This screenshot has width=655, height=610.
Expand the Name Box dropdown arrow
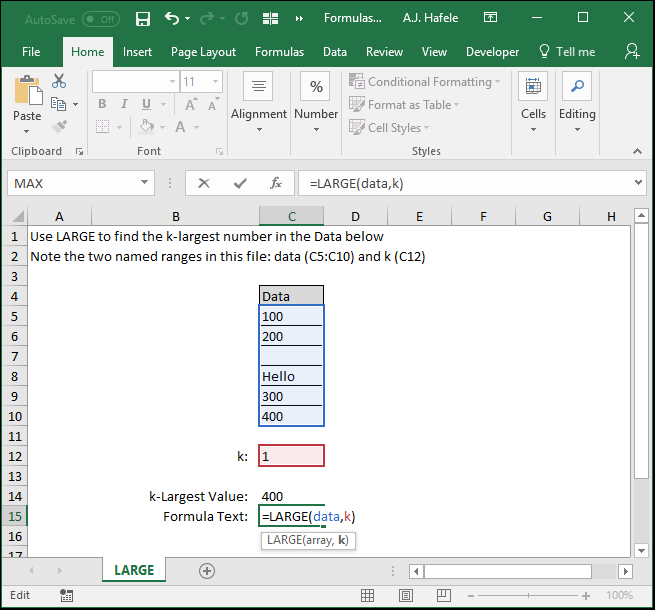pos(145,182)
